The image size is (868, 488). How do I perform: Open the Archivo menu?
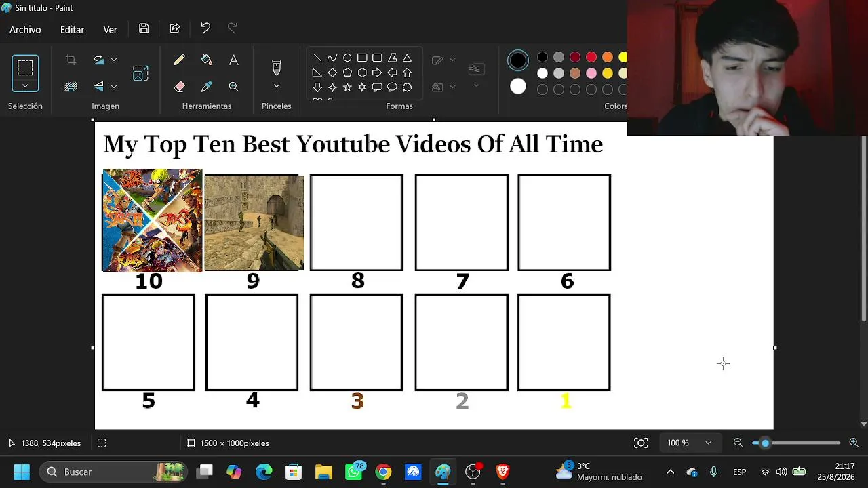(25, 30)
